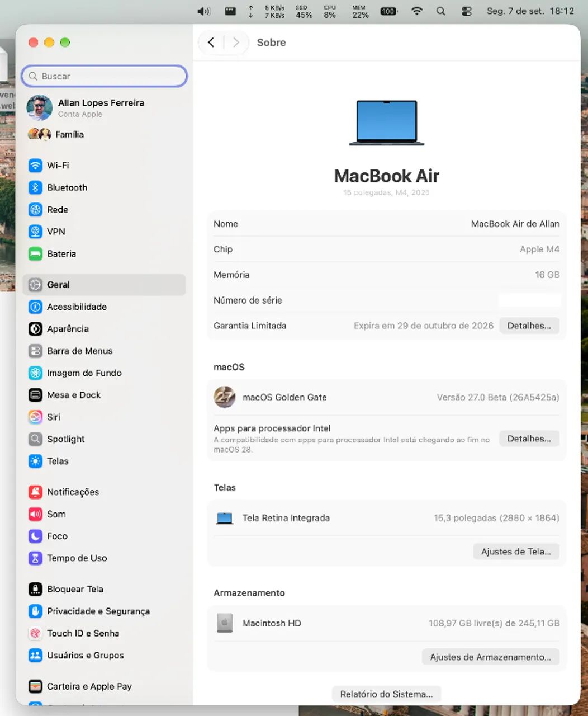588x716 pixels.
Task: Click the Buscar search field
Action: coord(105,76)
